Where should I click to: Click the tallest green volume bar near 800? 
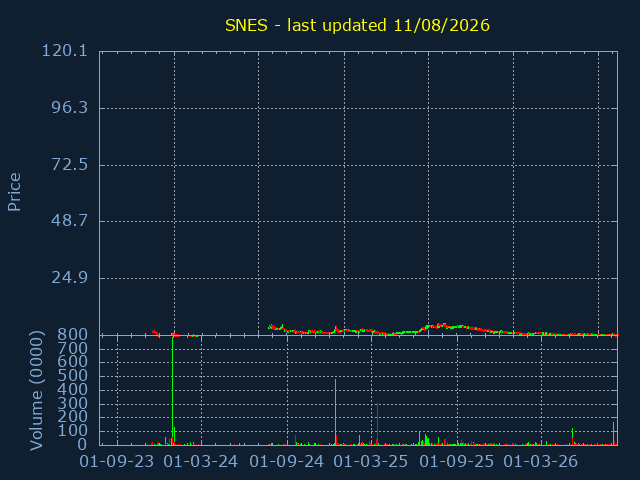173,390
